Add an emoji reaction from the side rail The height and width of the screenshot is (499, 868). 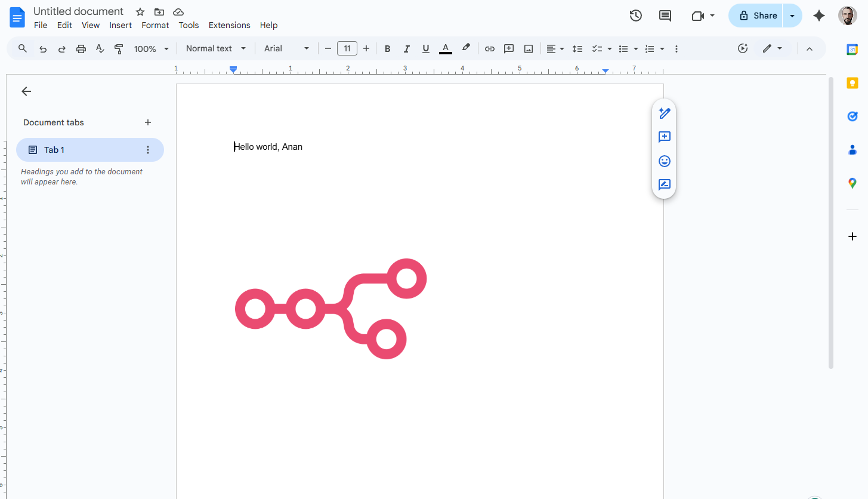(664, 161)
